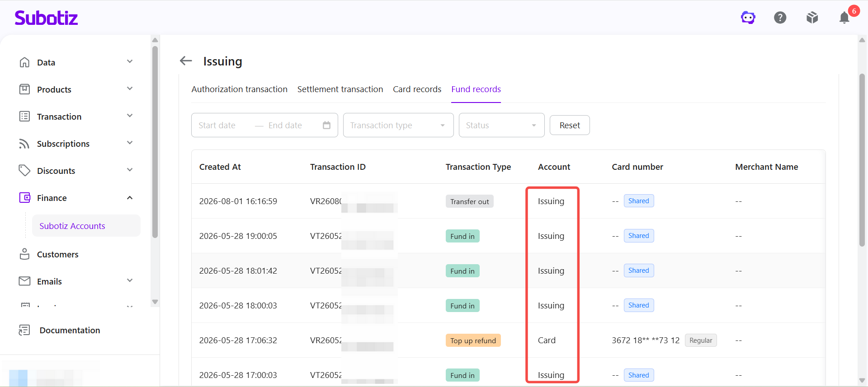The height and width of the screenshot is (387, 868).
Task: Click the Account column header
Action: 554,167
